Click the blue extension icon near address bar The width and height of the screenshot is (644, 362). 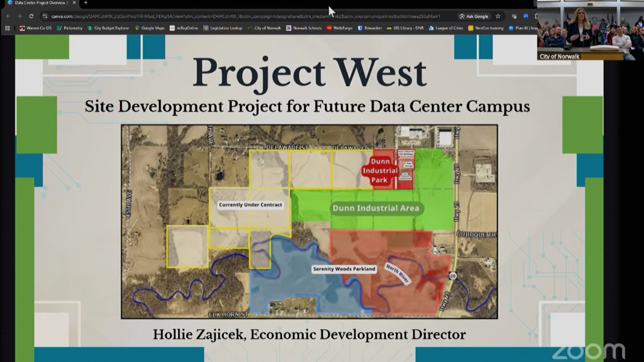click(x=526, y=16)
